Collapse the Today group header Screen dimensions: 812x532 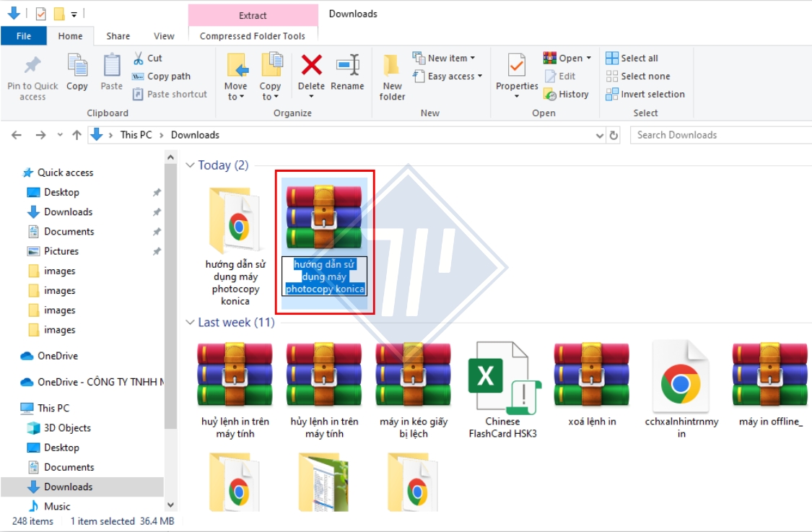[x=191, y=165]
